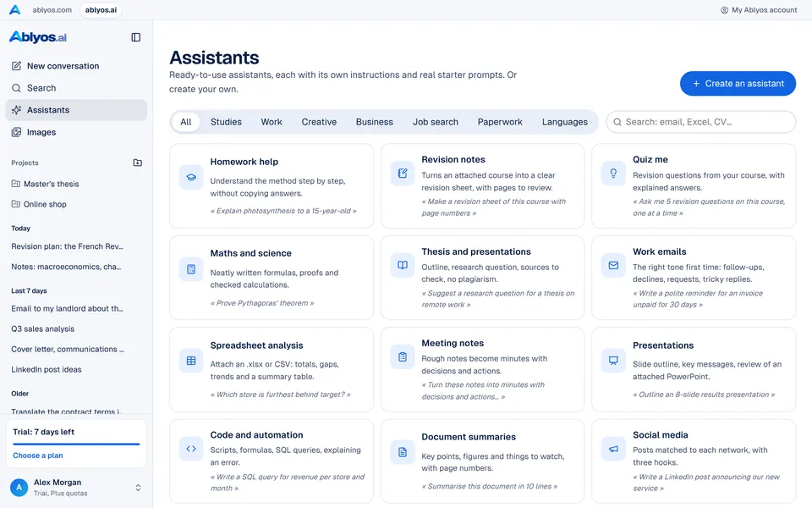812x508 pixels.
Task: Click the Homework help card title
Action: coord(244,162)
